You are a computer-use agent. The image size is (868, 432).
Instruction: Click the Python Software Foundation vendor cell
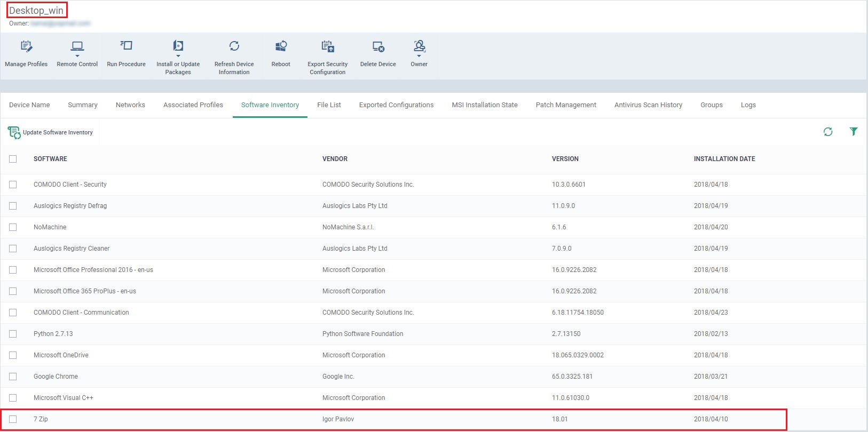tap(362, 334)
